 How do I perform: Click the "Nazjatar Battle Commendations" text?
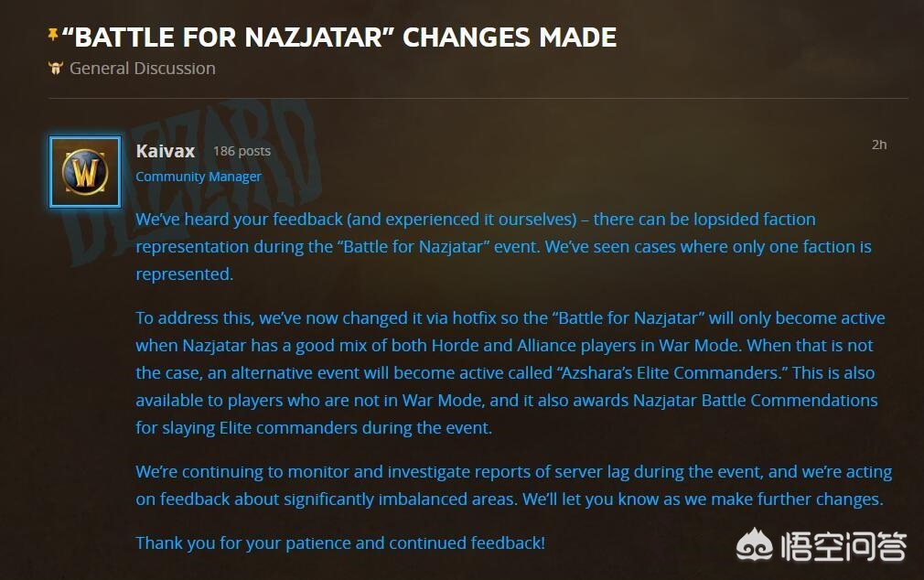pyautogui.click(x=756, y=400)
